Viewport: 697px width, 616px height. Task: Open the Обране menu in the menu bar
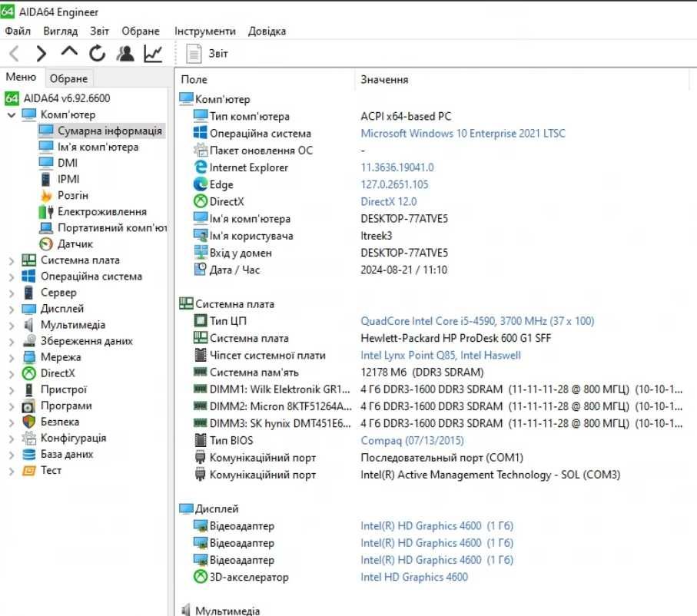141,31
